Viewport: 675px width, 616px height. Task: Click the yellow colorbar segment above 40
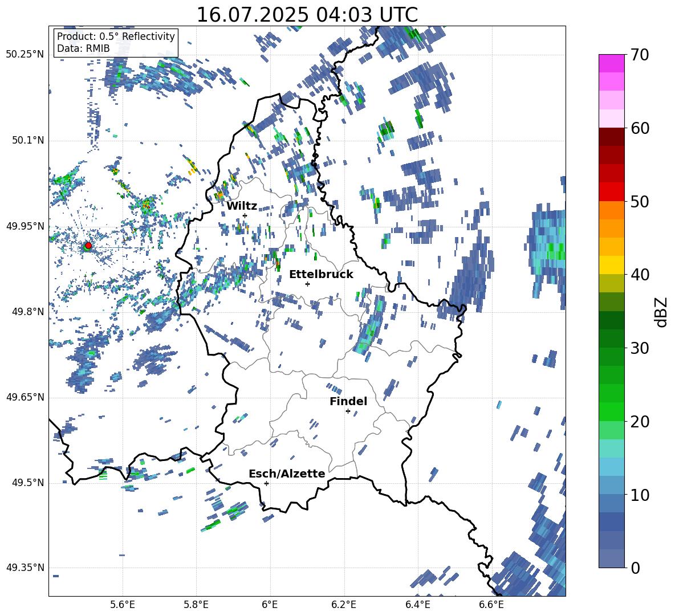[611, 265]
